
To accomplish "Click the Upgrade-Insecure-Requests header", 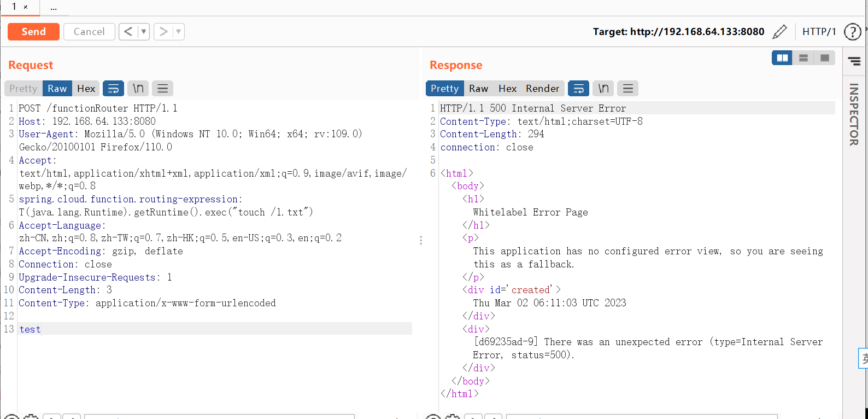I will pyautogui.click(x=95, y=277).
